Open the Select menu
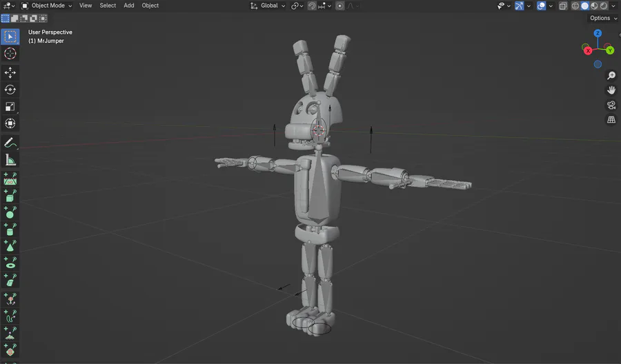621x364 pixels. click(108, 6)
